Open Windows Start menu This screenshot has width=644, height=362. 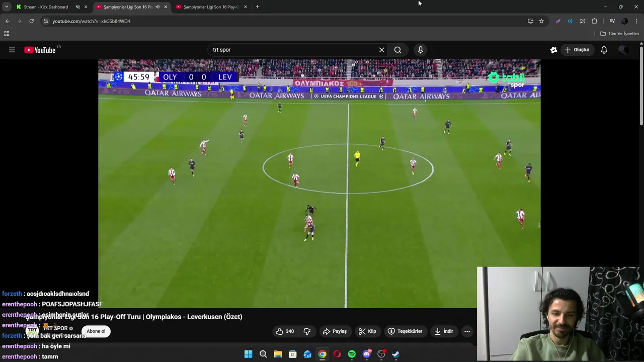(248, 354)
